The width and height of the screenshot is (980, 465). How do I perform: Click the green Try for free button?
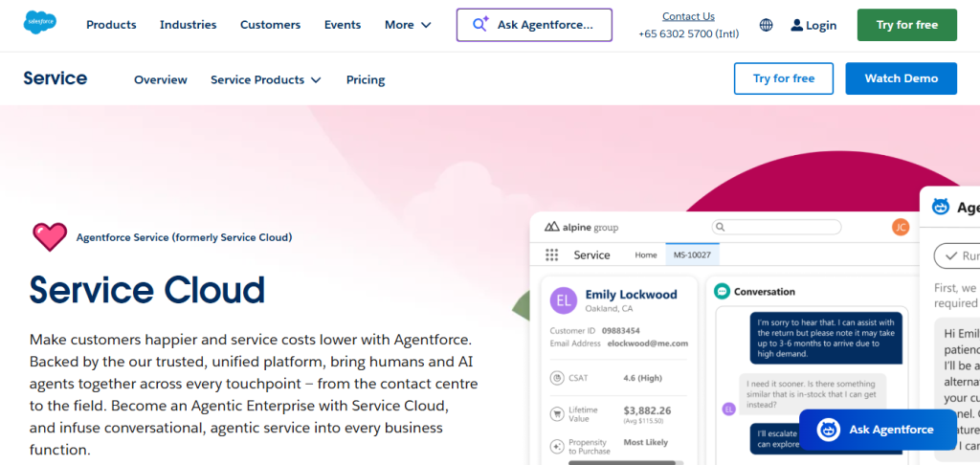pos(906,25)
